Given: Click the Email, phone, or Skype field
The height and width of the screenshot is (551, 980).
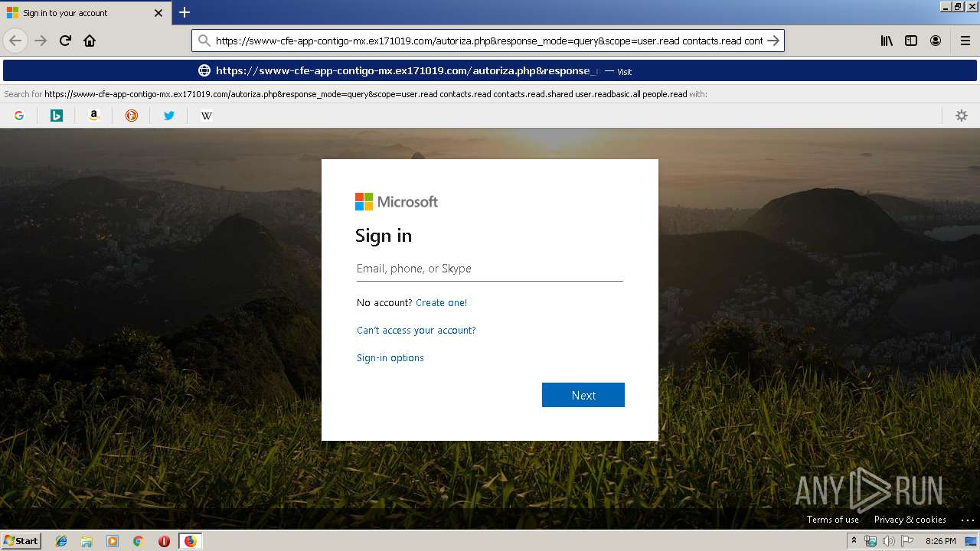Looking at the screenshot, I should [x=490, y=269].
